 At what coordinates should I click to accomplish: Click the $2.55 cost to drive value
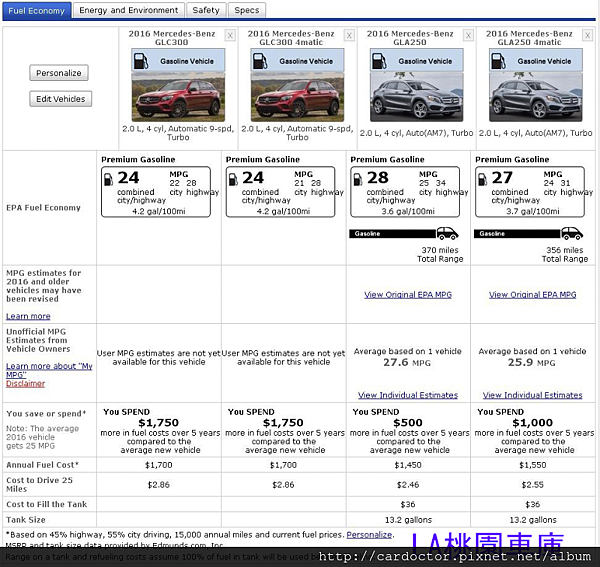(x=533, y=484)
